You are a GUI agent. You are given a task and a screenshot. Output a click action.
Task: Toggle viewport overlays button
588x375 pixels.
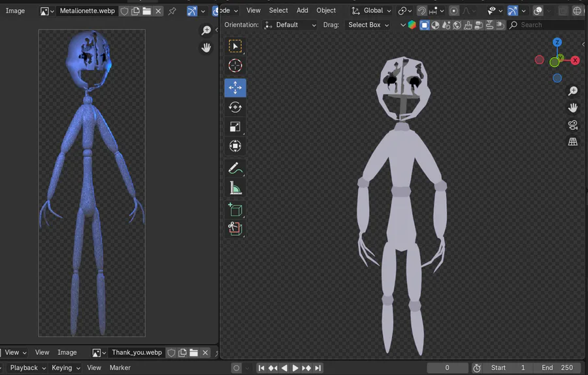click(x=538, y=11)
